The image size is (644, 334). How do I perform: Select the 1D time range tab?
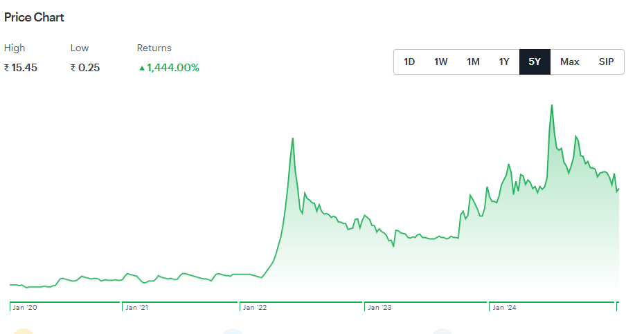(409, 62)
